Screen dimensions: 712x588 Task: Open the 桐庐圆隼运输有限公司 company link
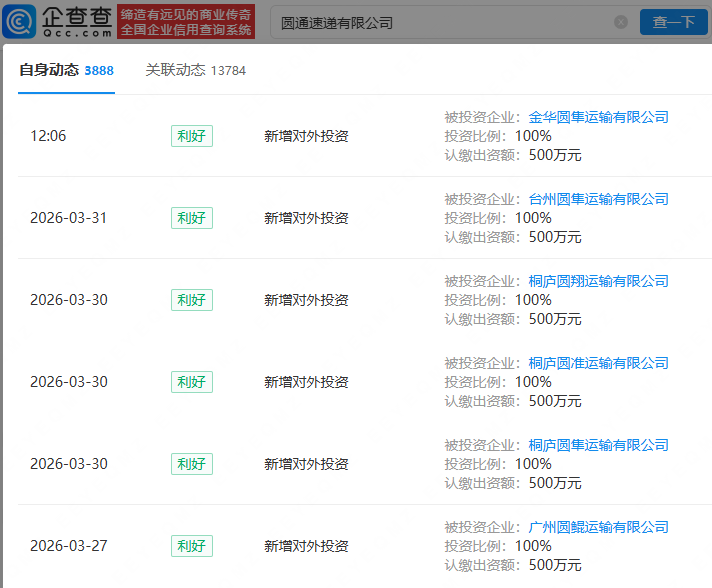click(598, 445)
